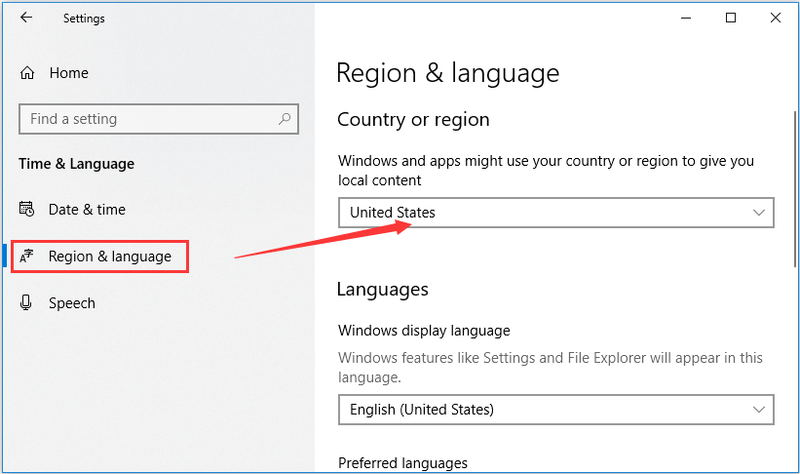
Task: Click the vertical scrollbar on the right
Action: (x=795, y=189)
